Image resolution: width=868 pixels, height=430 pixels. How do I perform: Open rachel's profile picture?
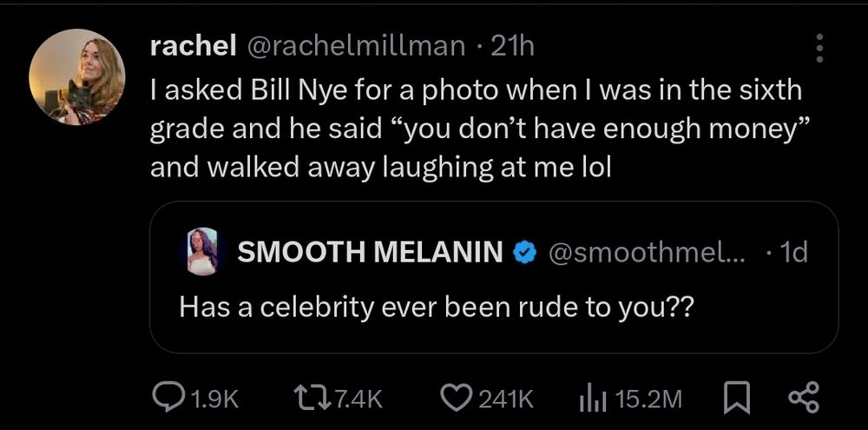pyautogui.click(x=76, y=76)
